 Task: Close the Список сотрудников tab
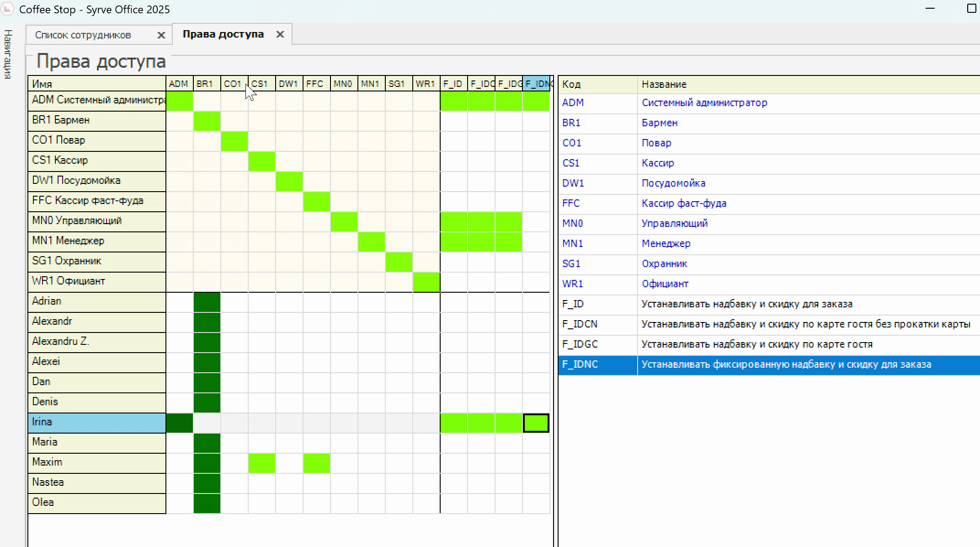161,35
